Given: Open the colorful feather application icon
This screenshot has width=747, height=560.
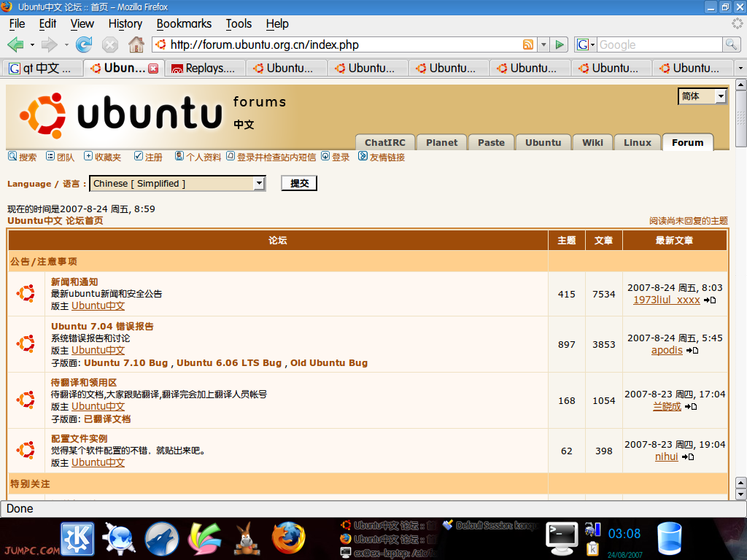Looking at the screenshot, I should [x=204, y=539].
